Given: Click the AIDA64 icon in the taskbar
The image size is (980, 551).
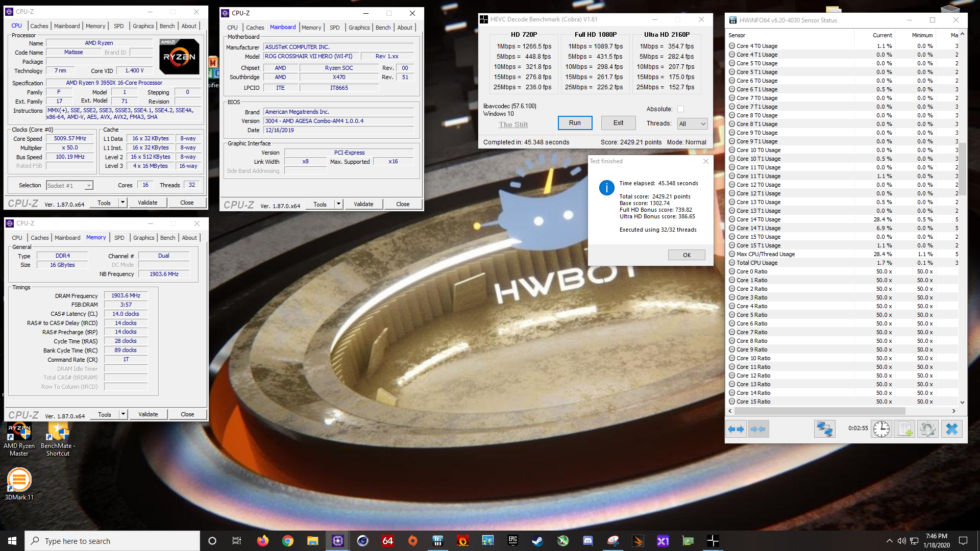Looking at the screenshot, I should tap(388, 541).
